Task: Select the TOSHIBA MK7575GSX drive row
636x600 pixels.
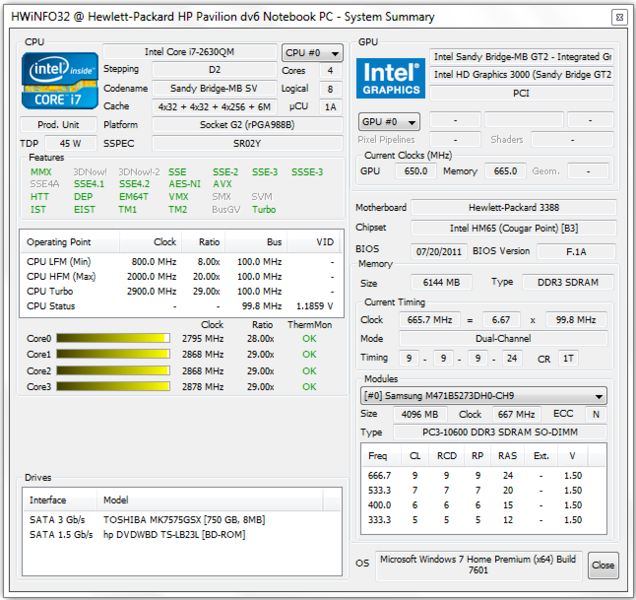Action: [180, 520]
